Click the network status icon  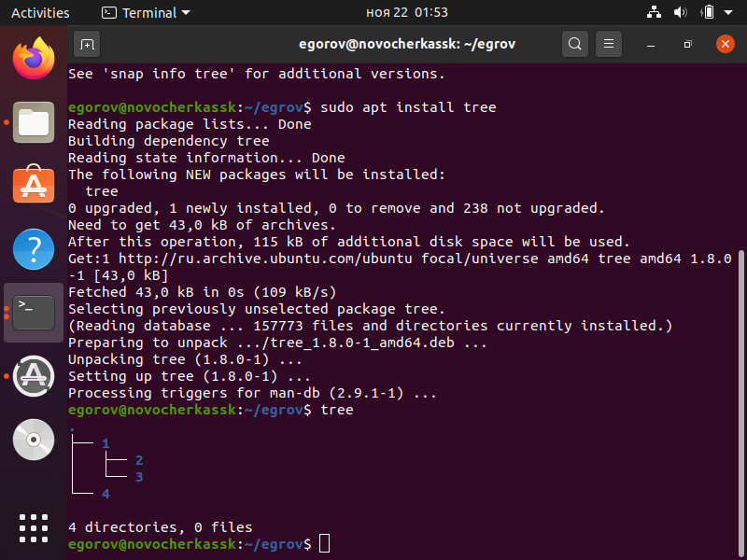(x=654, y=13)
